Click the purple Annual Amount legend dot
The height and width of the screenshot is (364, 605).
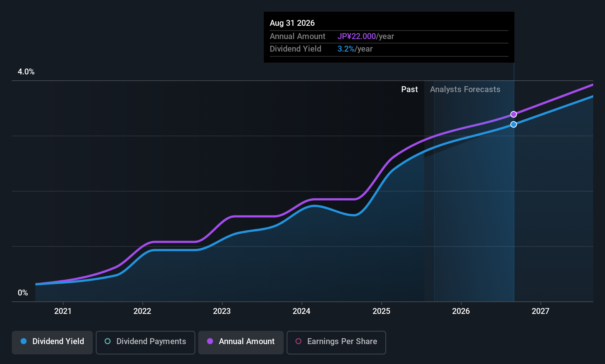tap(210, 341)
